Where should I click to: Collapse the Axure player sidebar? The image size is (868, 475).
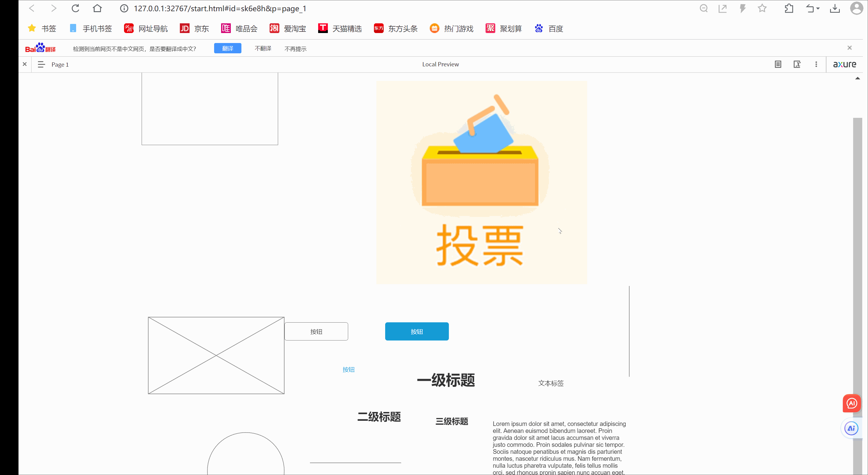pos(25,64)
